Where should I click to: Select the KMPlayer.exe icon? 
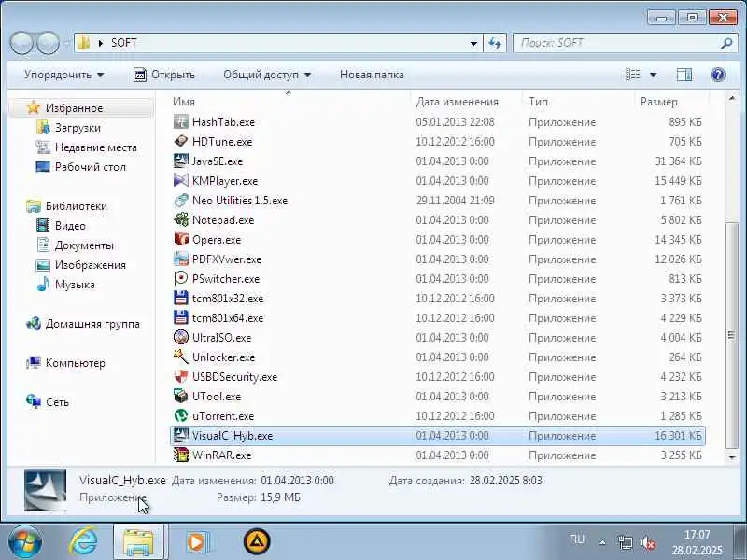point(181,180)
